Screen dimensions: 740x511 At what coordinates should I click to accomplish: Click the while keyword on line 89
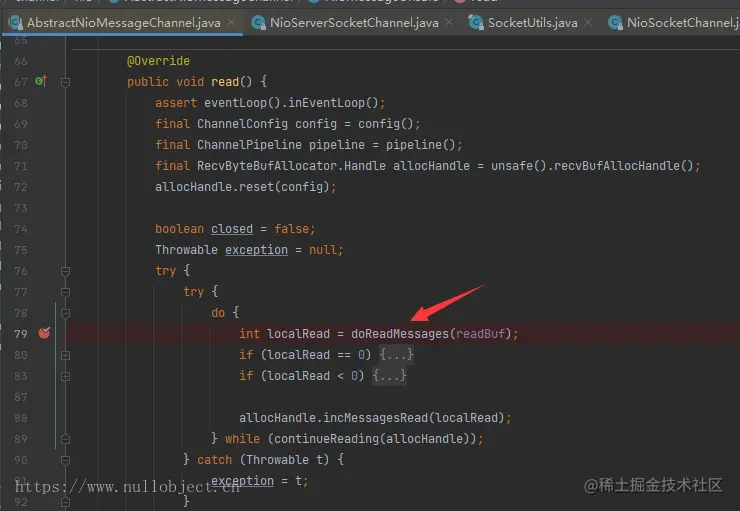point(243,439)
